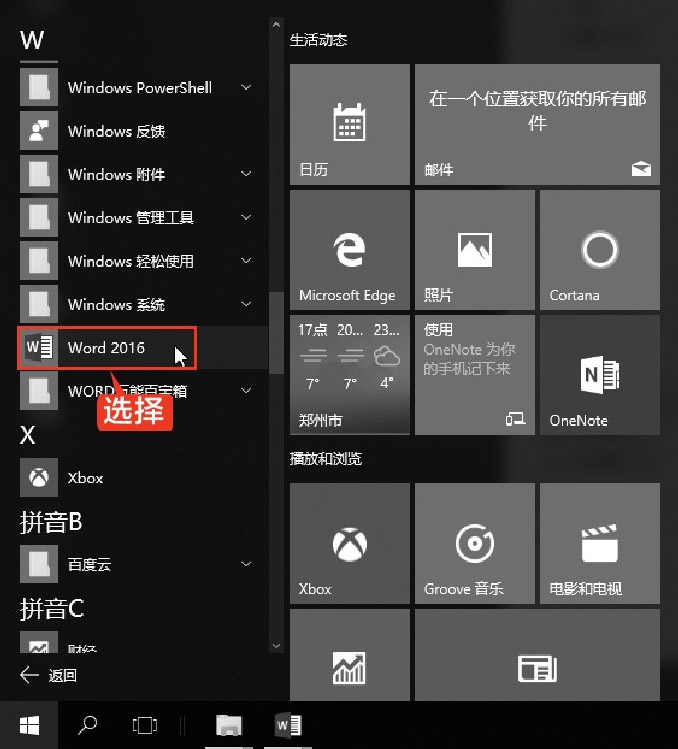Expand the Windows 附件 folder chevron
The height and width of the screenshot is (749, 678).
click(x=246, y=174)
